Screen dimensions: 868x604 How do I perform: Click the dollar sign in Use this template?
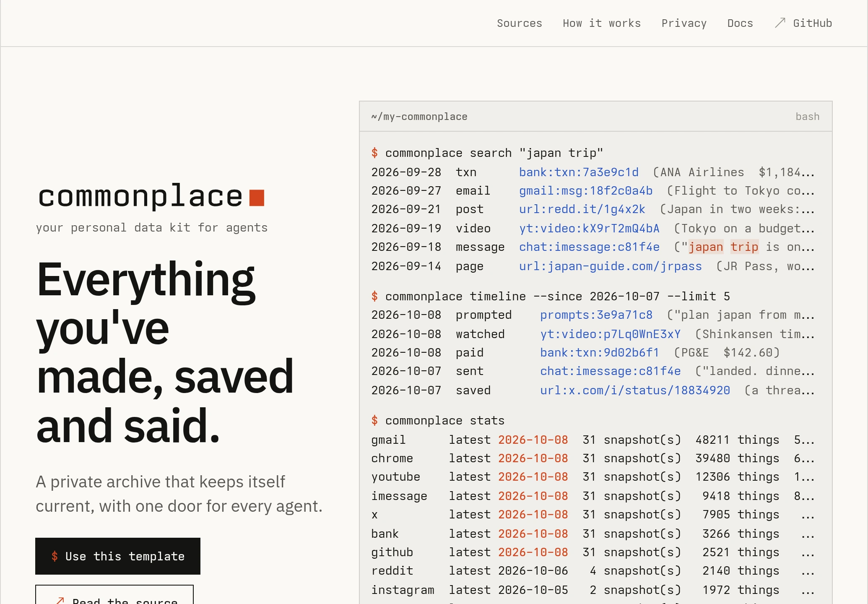pos(55,557)
